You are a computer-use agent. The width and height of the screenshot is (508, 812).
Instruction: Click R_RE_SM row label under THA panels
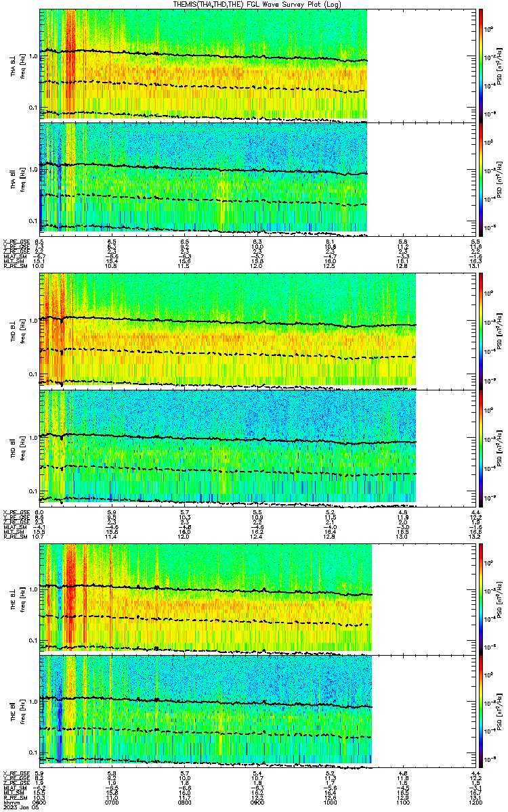tap(14, 267)
